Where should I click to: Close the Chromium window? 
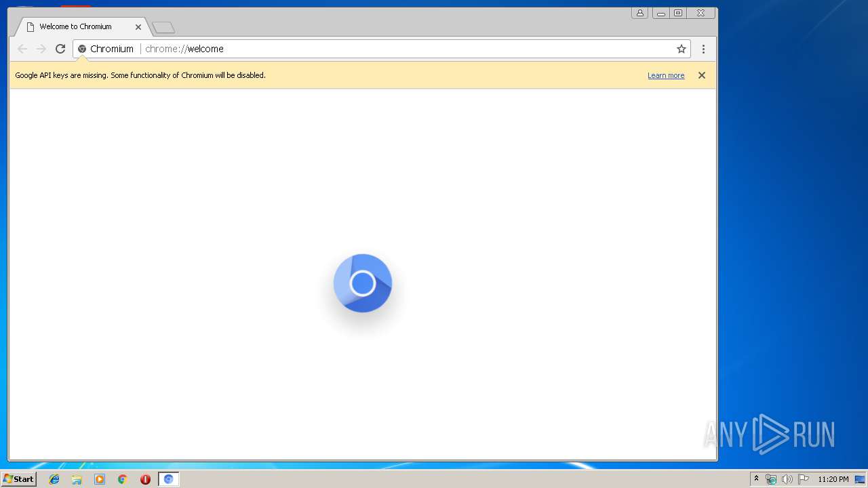701,13
